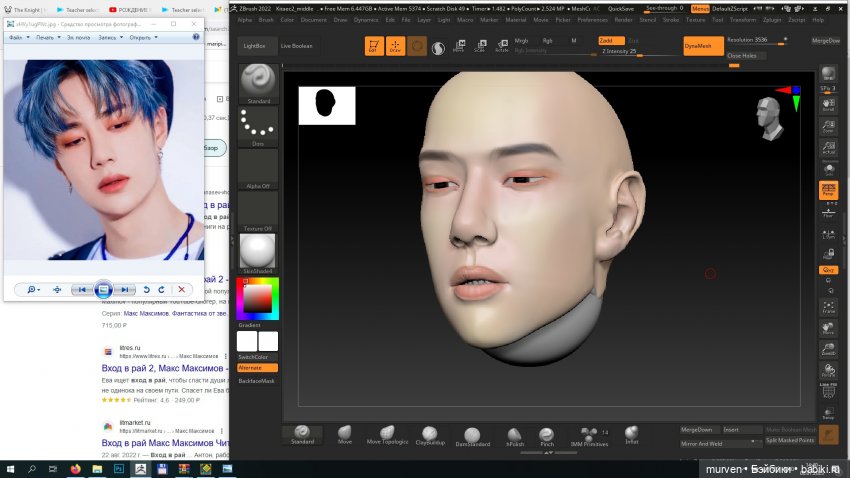
Task: Click Split Masked Points button
Action: click(x=790, y=441)
